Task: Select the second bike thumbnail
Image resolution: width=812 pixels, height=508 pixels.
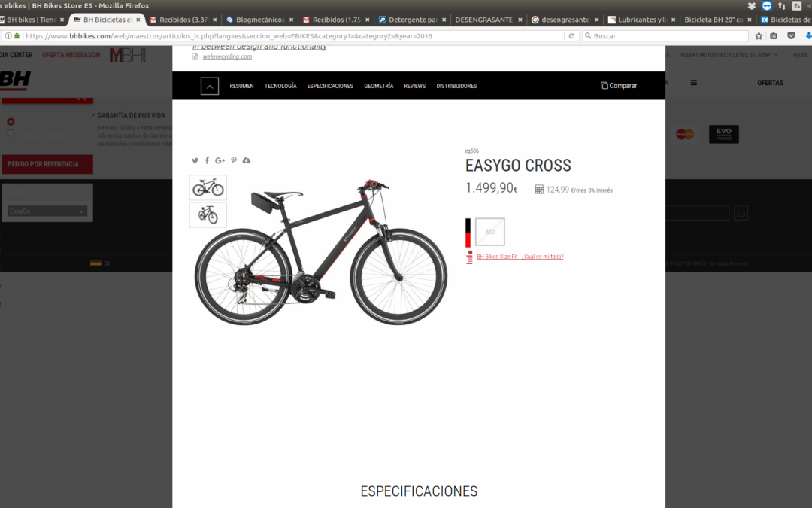Action: tap(208, 214)
